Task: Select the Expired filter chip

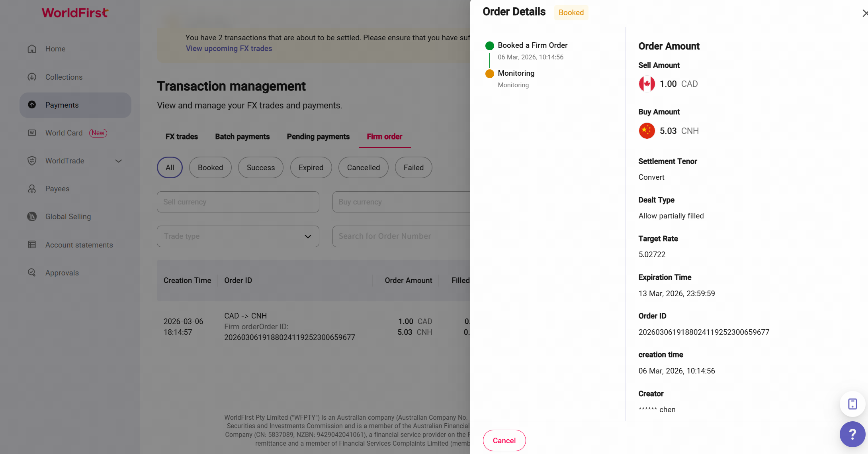Action: [x=311, y=167]
